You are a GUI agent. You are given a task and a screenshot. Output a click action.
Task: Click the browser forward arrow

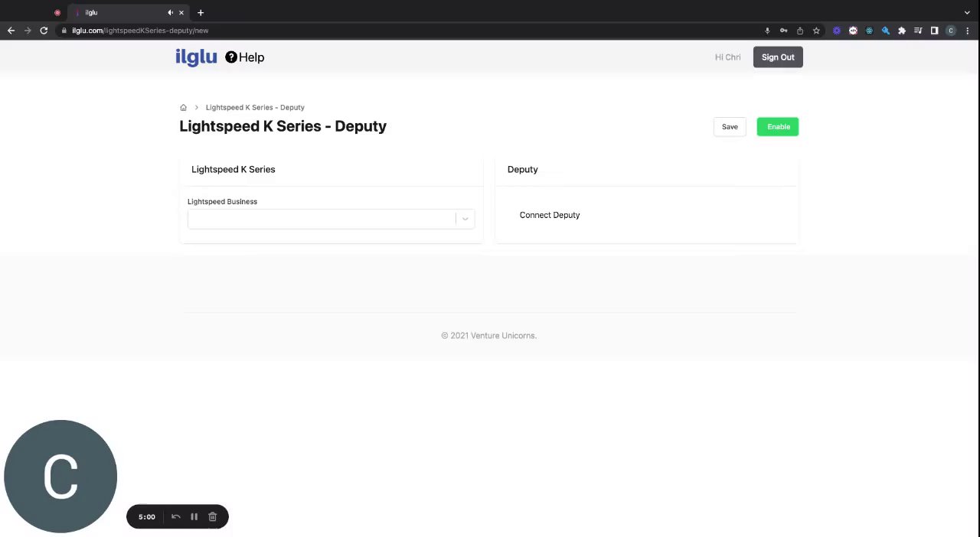click(28, 31)
